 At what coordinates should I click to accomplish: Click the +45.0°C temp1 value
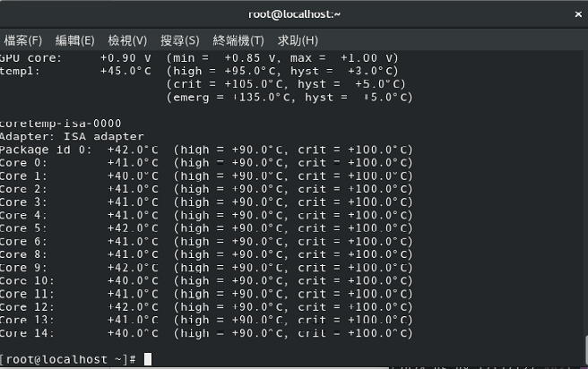[x=125, y=71]
